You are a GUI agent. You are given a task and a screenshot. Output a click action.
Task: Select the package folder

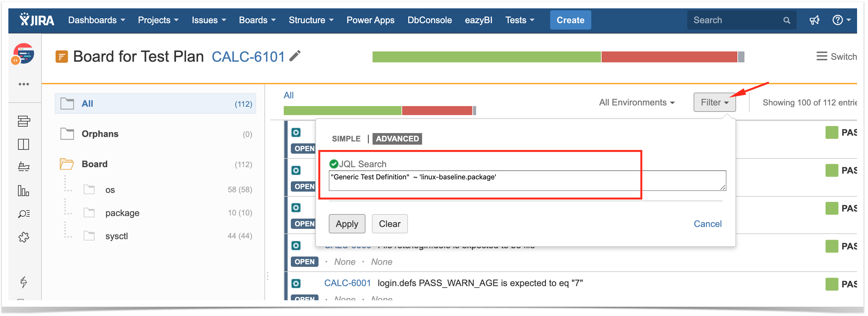tap(122, 213)
